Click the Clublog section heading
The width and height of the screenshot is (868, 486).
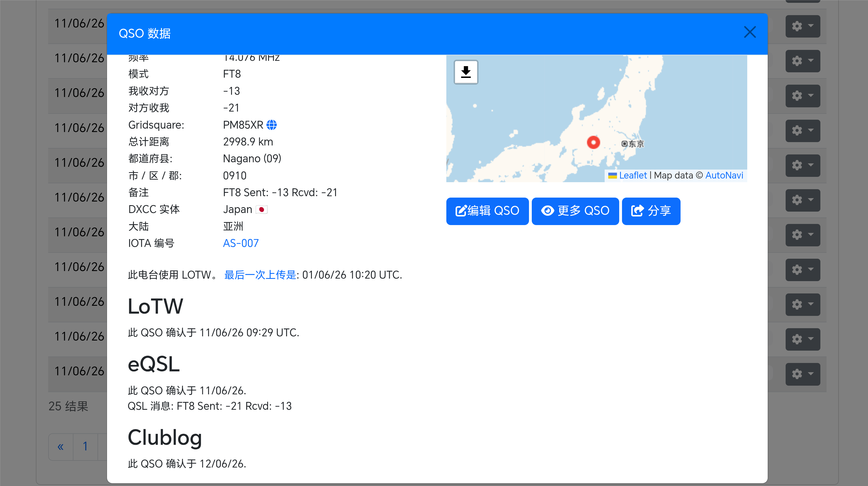[165, 438]
